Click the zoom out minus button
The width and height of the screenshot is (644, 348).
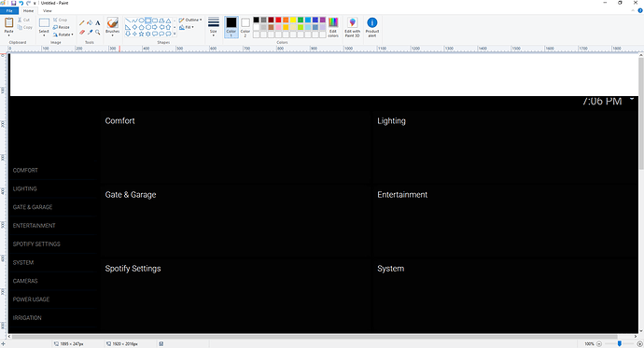click(x=599, y=343)
